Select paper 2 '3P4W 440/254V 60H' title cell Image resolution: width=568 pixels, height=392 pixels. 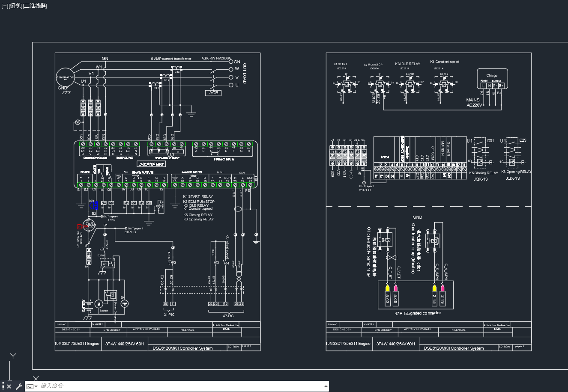pyautogui.click(x=396, y=344)
